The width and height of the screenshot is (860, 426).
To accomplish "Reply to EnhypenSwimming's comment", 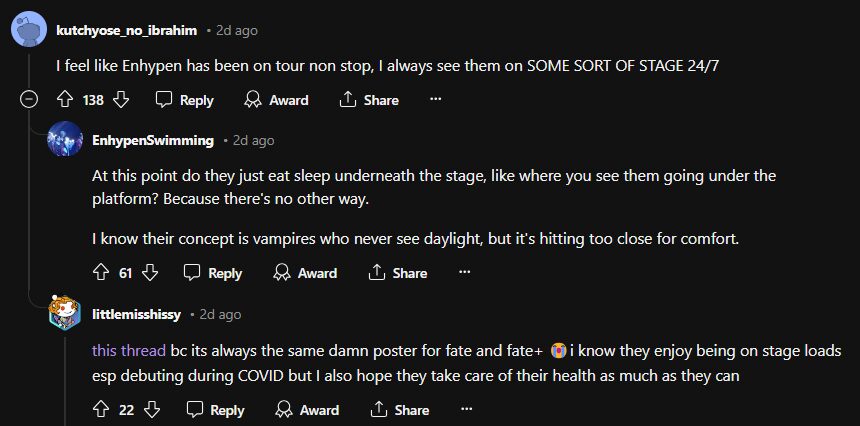I will [213, 273].
